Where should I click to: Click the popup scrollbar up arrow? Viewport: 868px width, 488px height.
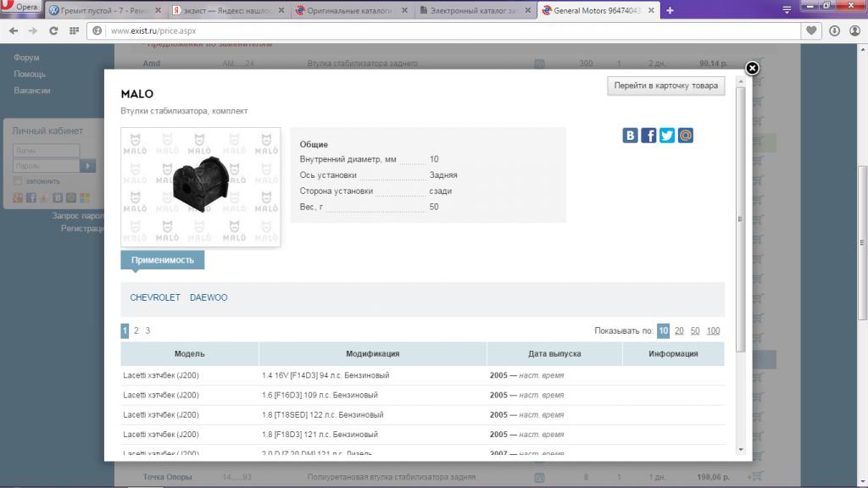[x=741, y=81]
